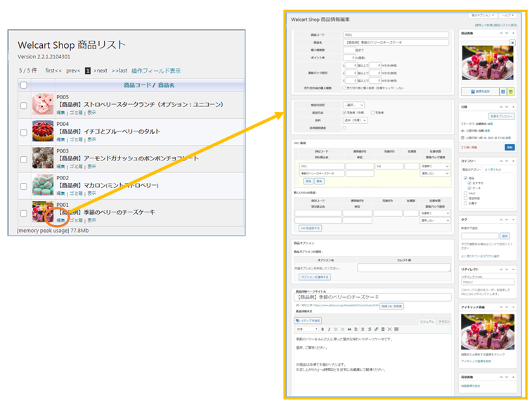Remove product image with the X icon
532x401 pixels.
pos(512,43)
